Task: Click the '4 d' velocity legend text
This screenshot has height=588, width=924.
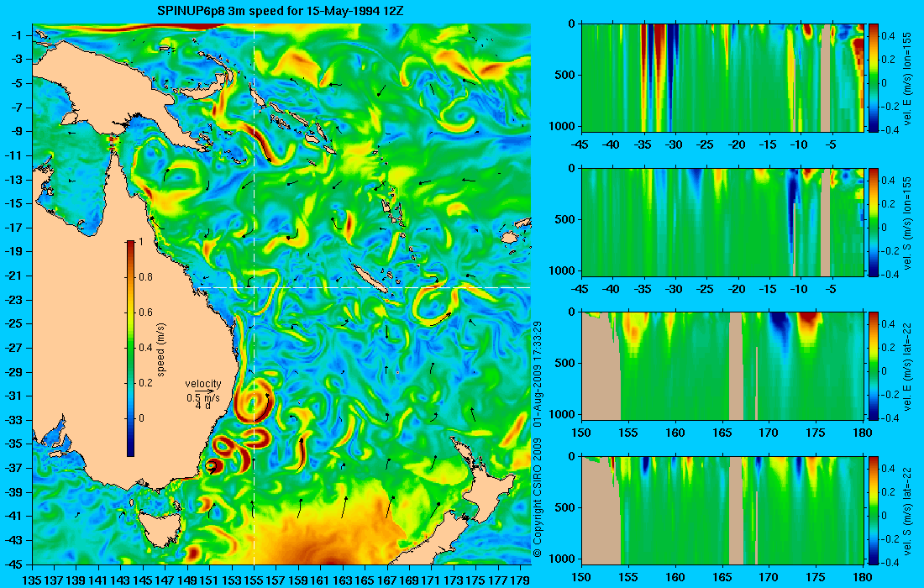Action: pos(202,406)
